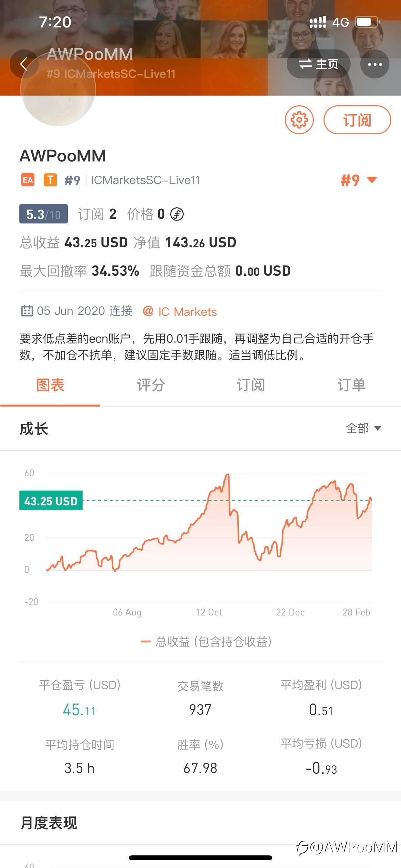Image resolution: width=401 pixels, height=868 pixels.
Task: Expand the #9 account dropdown
Action: pyautogui.click(x=359, y=180)
